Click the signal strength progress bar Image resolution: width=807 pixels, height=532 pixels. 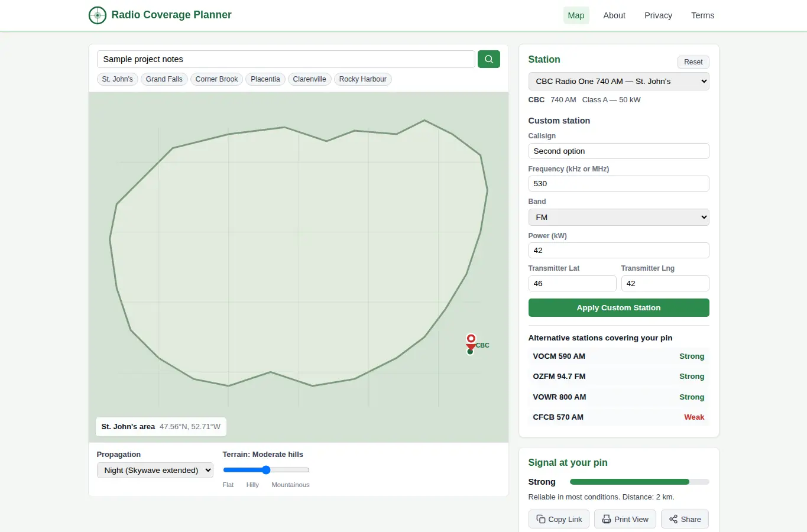tap(639, 482)
